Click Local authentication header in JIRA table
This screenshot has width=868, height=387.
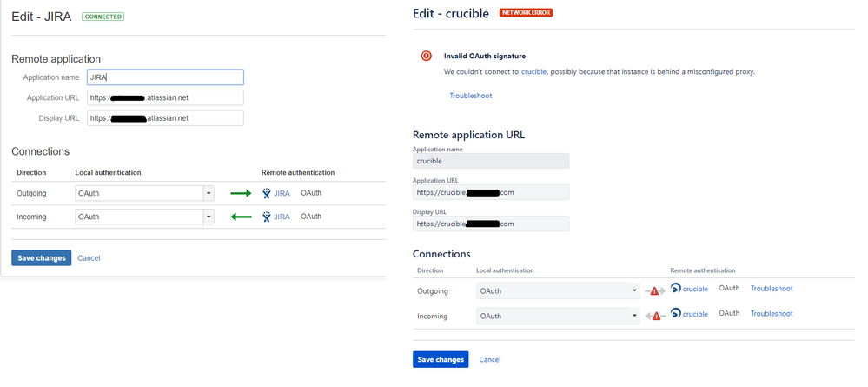point(108,172)
